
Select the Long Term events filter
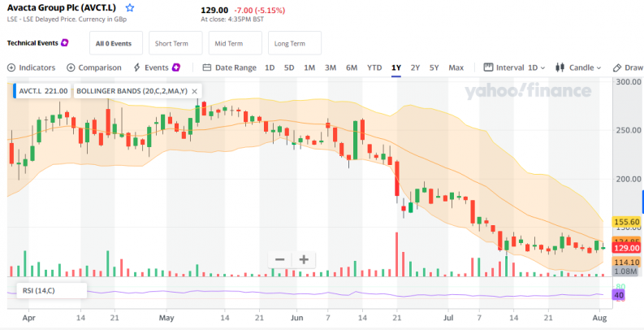click(295, 43)
